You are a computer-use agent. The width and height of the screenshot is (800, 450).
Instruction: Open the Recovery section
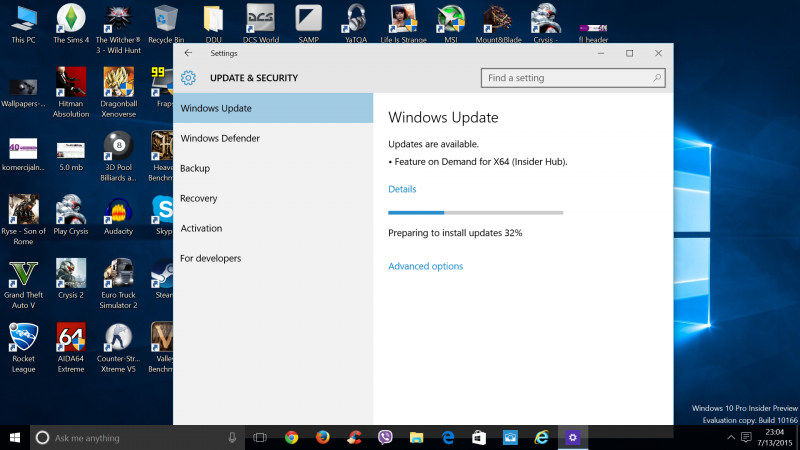click(x=273, y=198)
